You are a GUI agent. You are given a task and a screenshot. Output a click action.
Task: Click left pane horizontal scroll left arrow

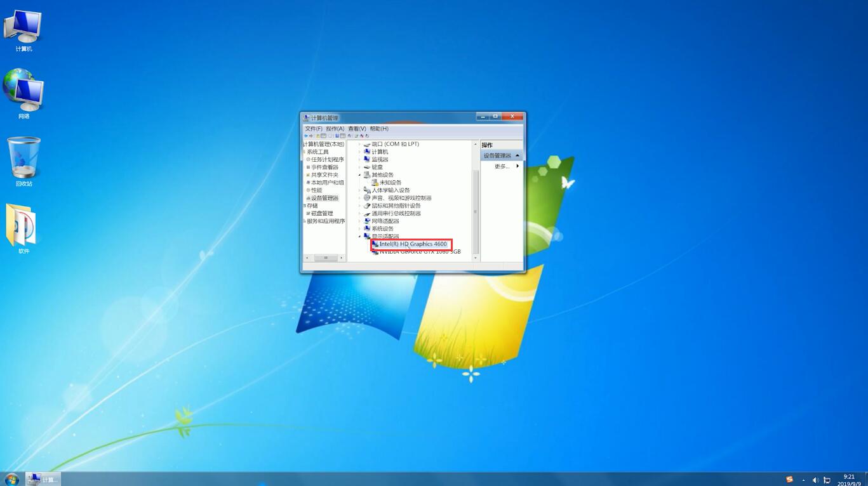(307, 258)
